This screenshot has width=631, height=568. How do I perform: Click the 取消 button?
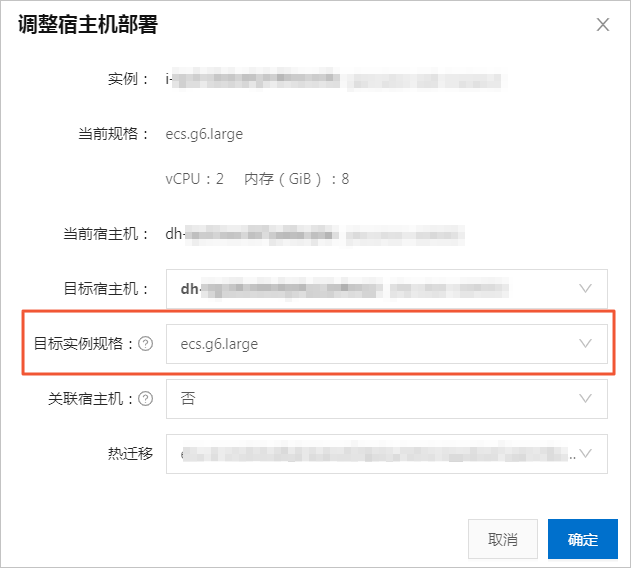[x=503, y=539]
